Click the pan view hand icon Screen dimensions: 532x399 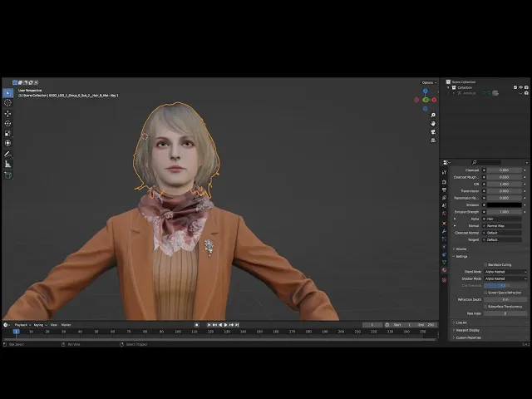tap(433, 124)
